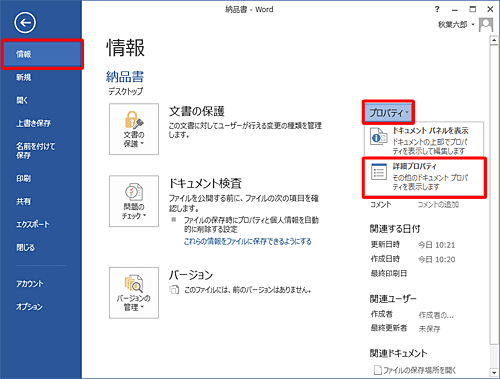Image resolution: width=500 pixels, height=379 pixels.
Task: Click the コメントの追加 field
Action: [439, 204]
